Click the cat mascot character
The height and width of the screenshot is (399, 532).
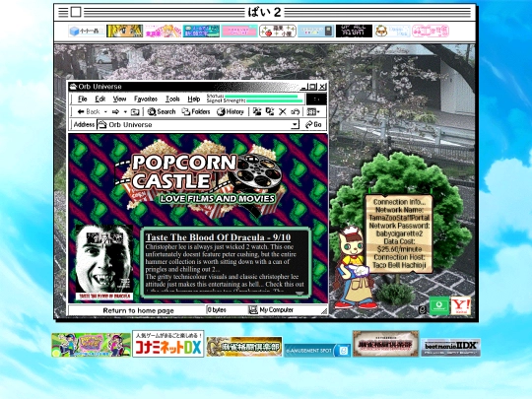[x=355, y=268]
